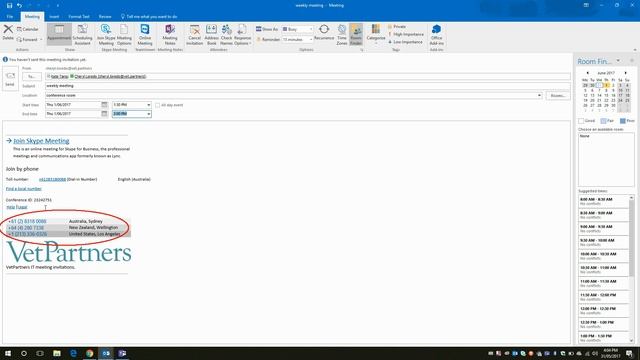Set High Importance for the meeting
The height and width of the screenshot is (360, 640).
coord(406,34)
